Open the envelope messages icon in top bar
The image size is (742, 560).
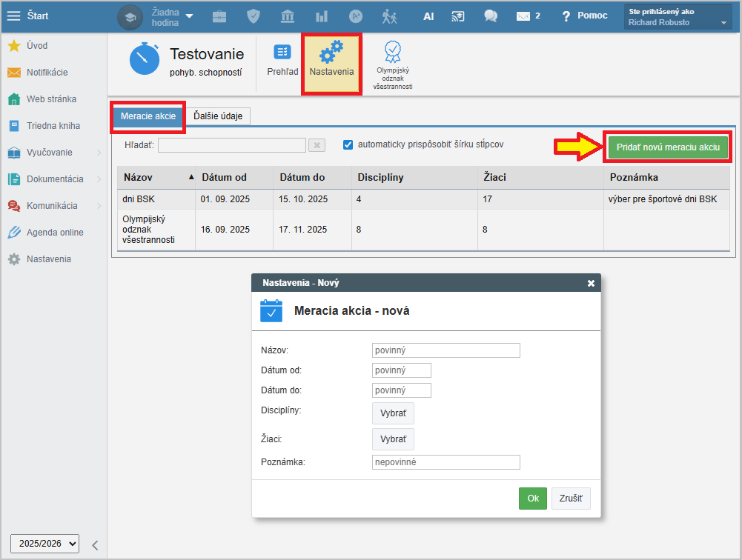(523, 16)
